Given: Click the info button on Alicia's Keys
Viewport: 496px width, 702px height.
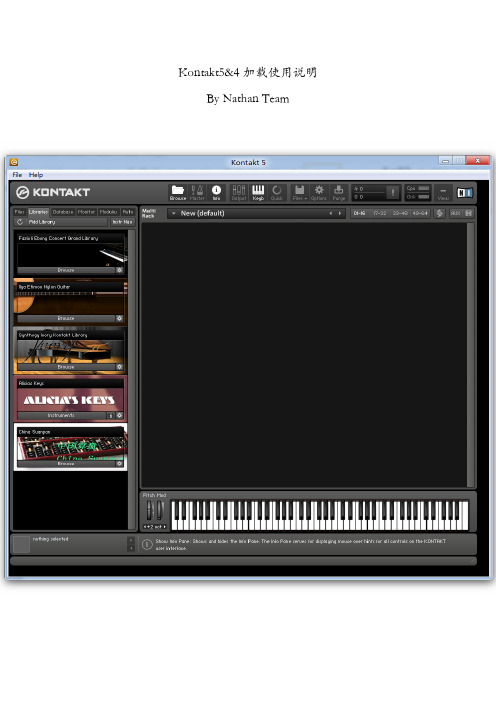Looking at the screenshot, I should [x=111, y=415].
